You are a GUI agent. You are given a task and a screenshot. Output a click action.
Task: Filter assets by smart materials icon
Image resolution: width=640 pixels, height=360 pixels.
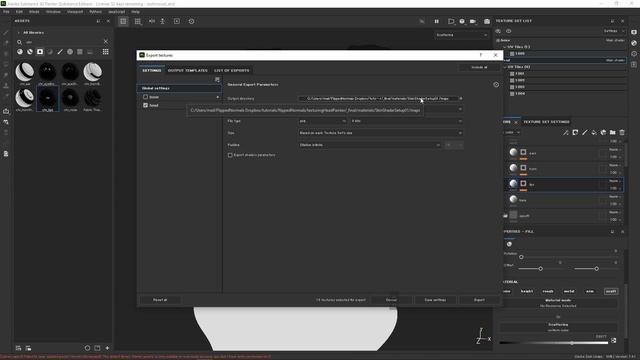(30, 52)
